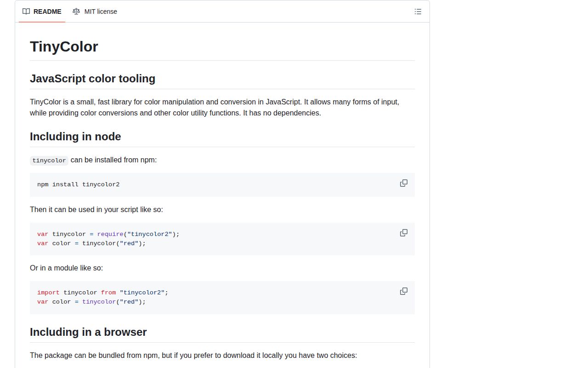Copy the import tinycolor module snippet

click(404, 291)
